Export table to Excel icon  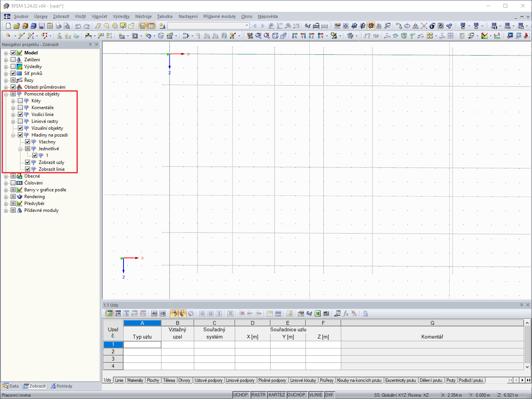pyautogui.click(x=317, y=313)
